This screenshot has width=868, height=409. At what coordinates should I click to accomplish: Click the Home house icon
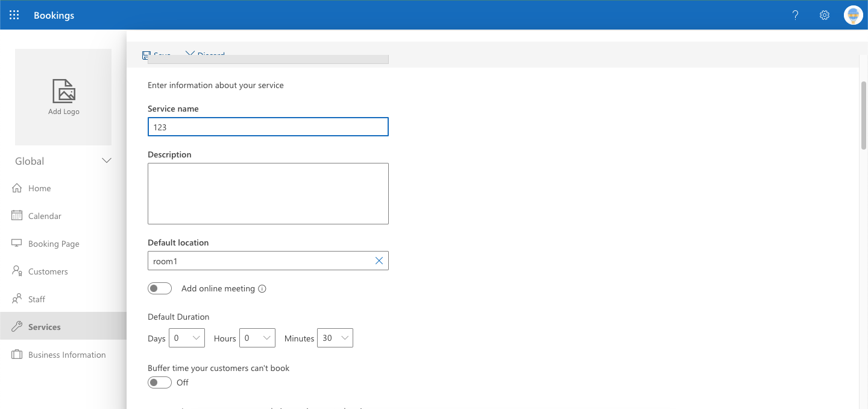tap(17, 188)
